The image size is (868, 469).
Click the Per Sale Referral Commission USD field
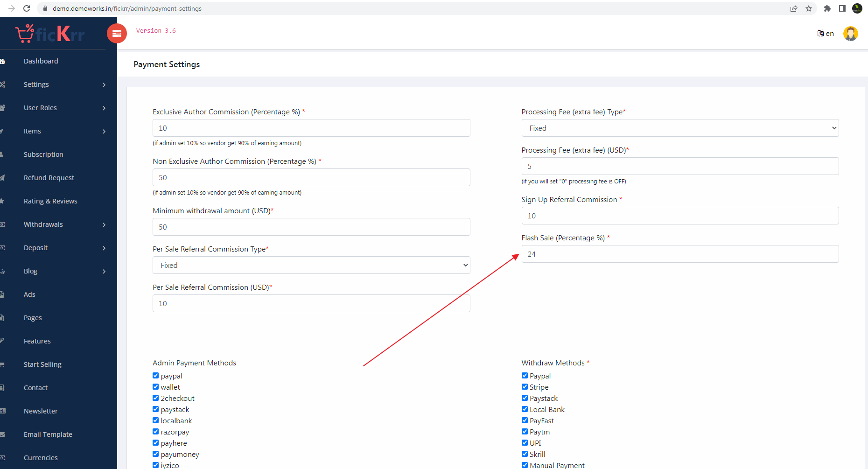pyautogui.click(x=311, y=303)
